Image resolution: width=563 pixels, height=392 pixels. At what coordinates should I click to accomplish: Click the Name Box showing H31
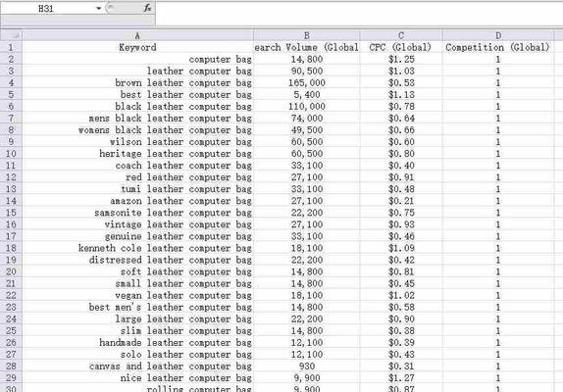tap(47, 8)
